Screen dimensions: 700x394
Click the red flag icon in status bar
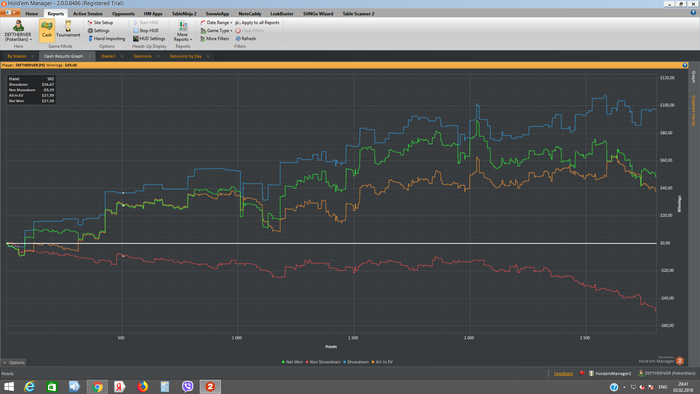point(582,373)
